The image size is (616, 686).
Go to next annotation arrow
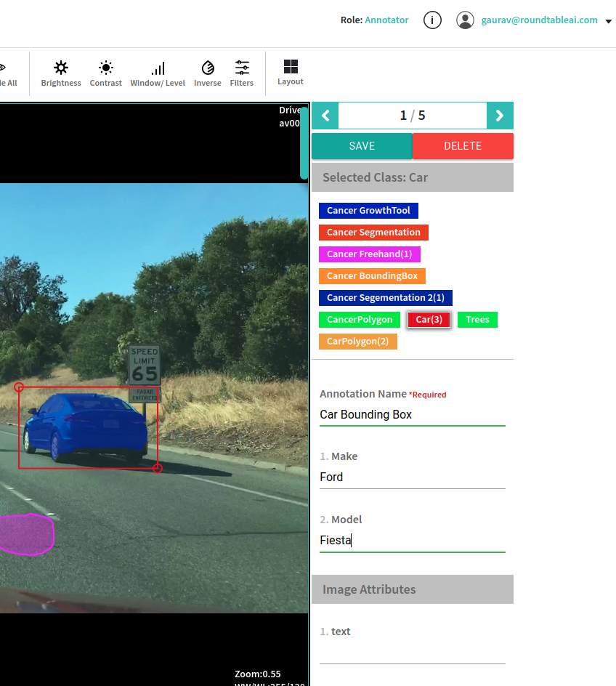point(500,116)
